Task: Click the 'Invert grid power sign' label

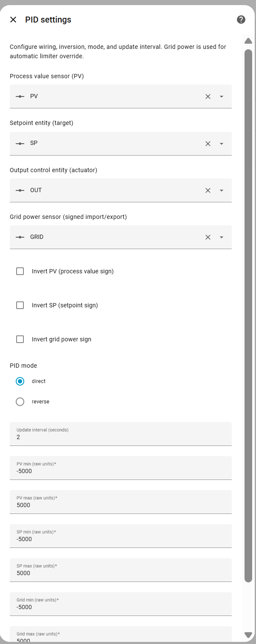Action: click(62, 339)
